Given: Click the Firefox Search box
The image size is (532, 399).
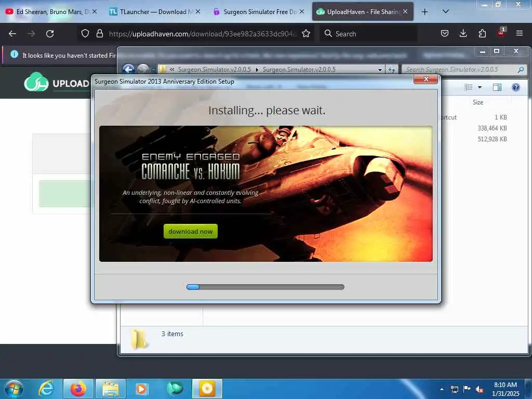Looking at the screenshot, I should click(368, 34).
